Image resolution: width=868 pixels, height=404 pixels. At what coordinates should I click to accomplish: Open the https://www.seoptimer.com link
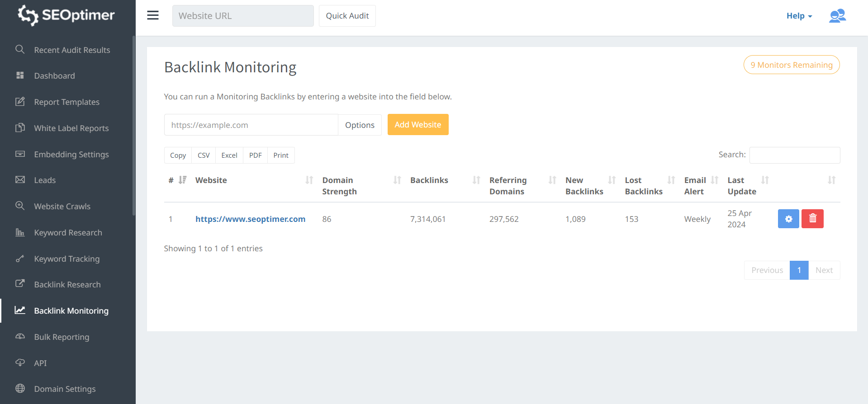click(x=250, y=219)
